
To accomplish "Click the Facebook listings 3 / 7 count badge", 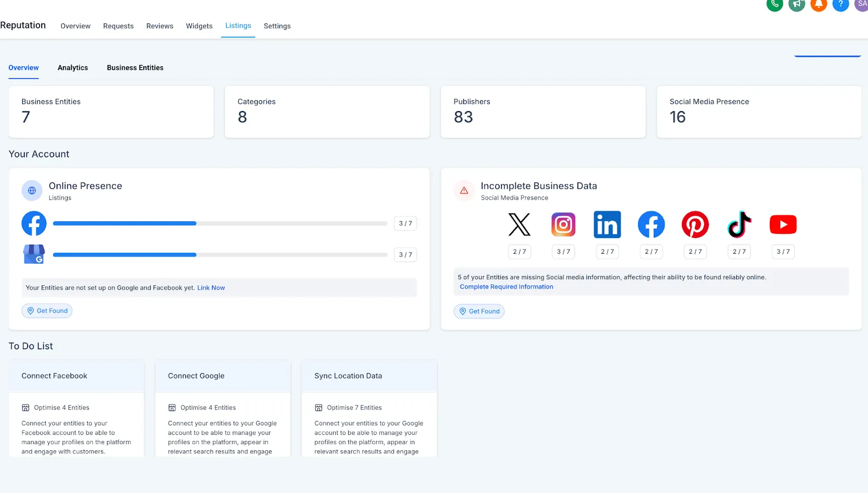I will (x=405, y=223).
